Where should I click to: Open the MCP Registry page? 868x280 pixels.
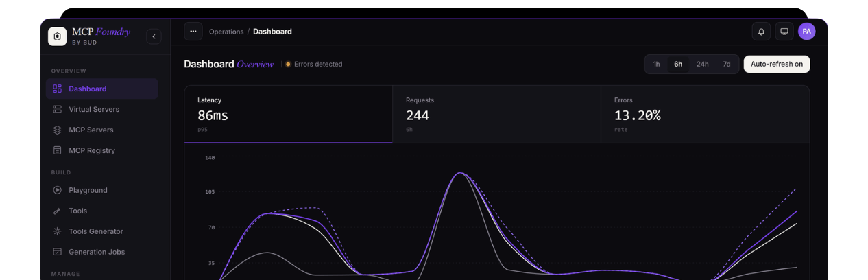102,150
